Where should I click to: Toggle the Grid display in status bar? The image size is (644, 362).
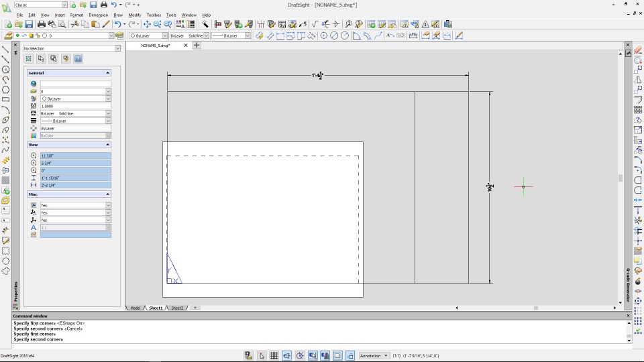point(274,355)
